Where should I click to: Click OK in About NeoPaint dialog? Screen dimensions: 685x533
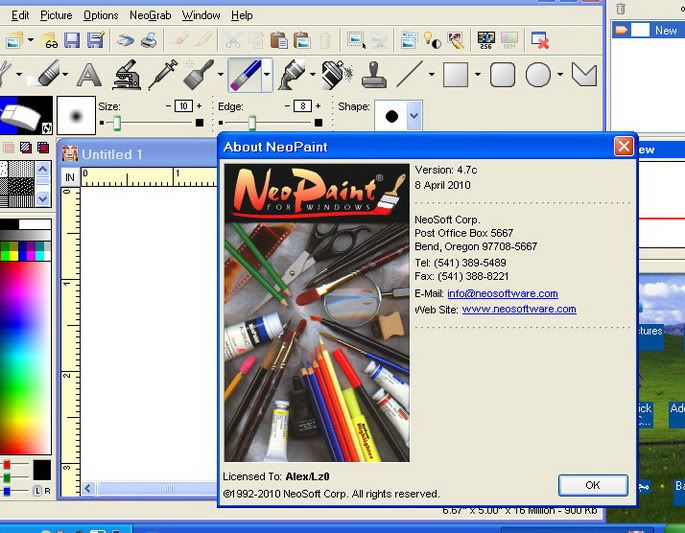[x=593, y=485]
